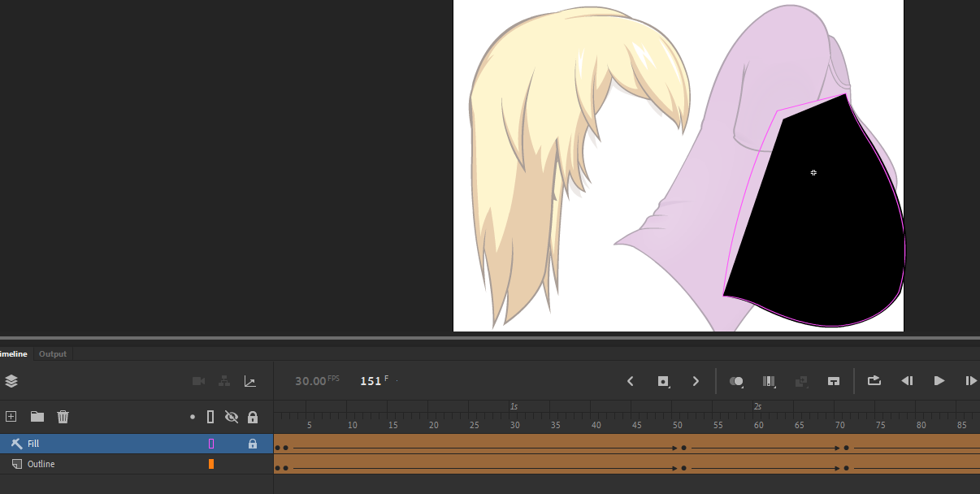
Task: Toggle outline view for Outline layer
Action: point(211,464)
